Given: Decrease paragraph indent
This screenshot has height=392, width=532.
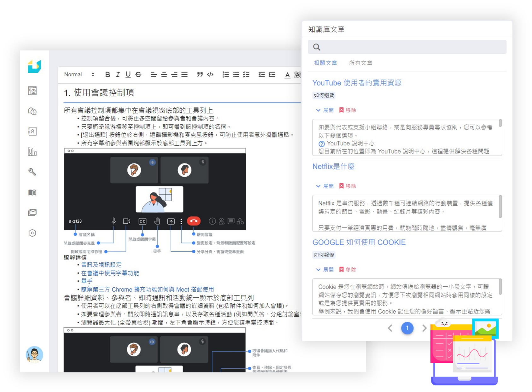Looking at the screenshot, I should (x=261, y=74).
